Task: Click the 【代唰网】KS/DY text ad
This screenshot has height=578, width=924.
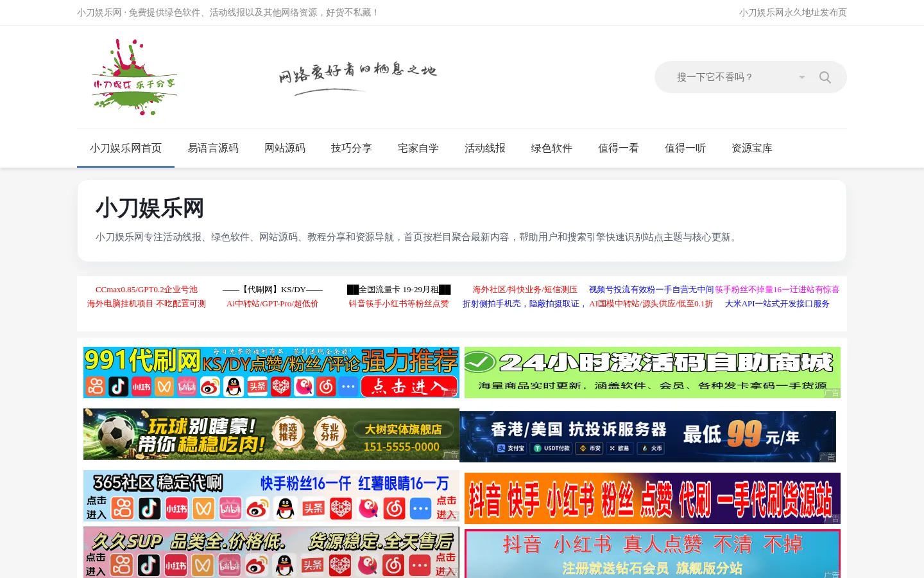Action: [273, 290]
